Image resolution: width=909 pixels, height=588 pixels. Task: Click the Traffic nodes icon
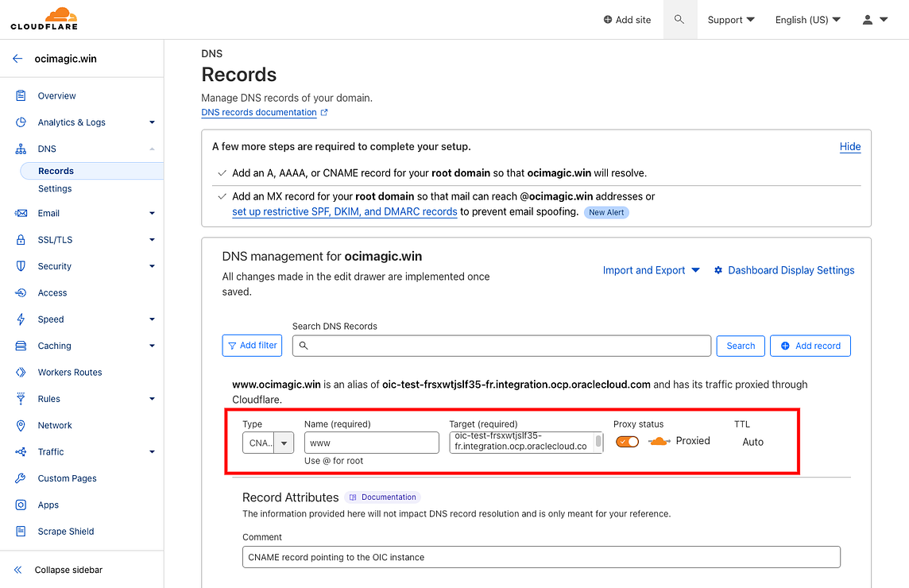pyautogui.click(x=21, y=452)
